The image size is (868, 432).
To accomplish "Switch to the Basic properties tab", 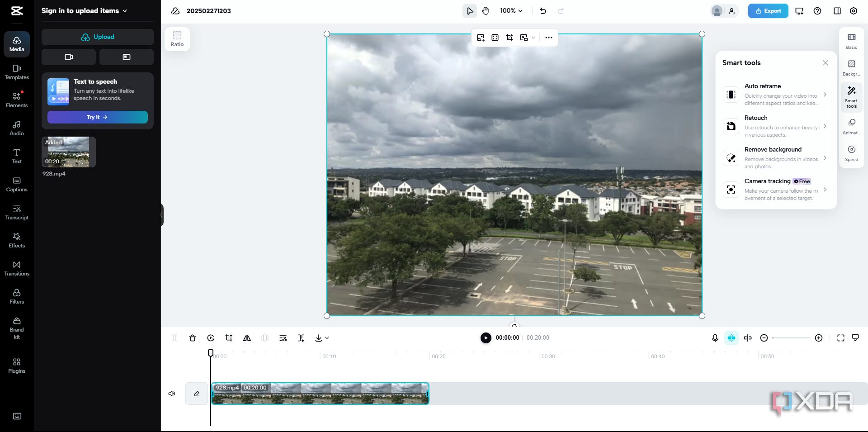I will (852, 41).
